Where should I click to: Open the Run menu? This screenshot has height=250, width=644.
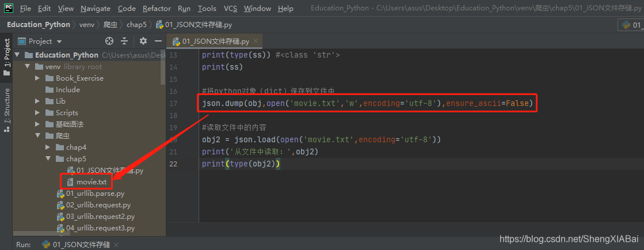pyautogui.click(x=184, y=8)
